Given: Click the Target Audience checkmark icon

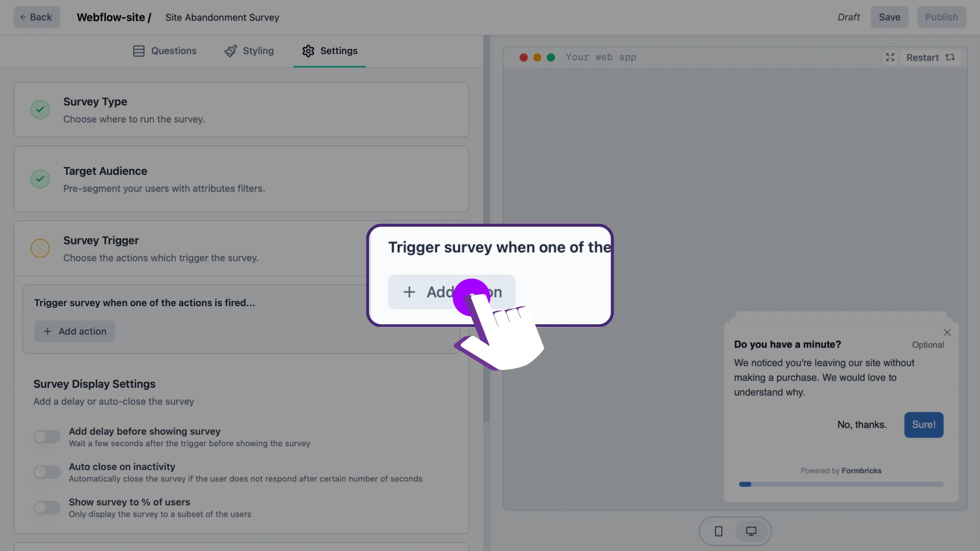Looking at the screenshot, I should pos(40,178).
